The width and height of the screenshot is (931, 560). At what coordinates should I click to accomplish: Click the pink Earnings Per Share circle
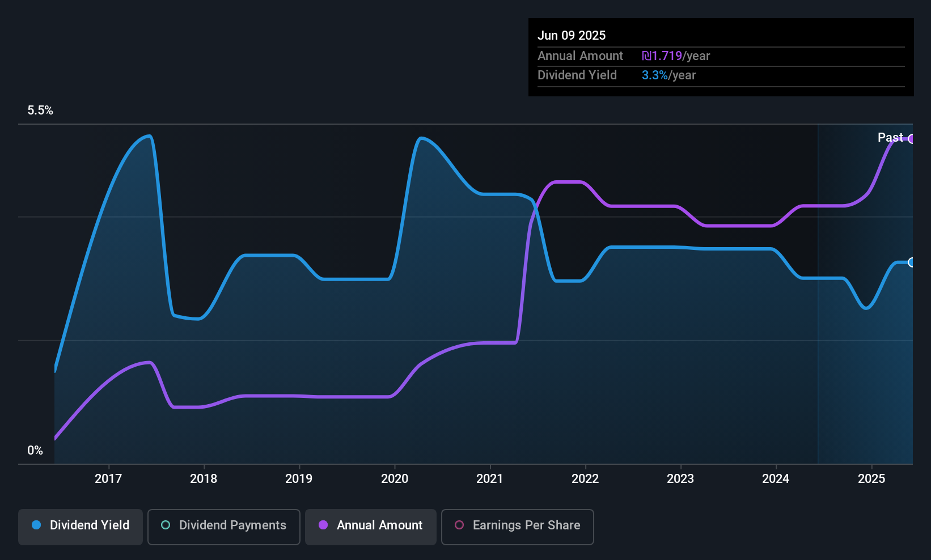459,525
